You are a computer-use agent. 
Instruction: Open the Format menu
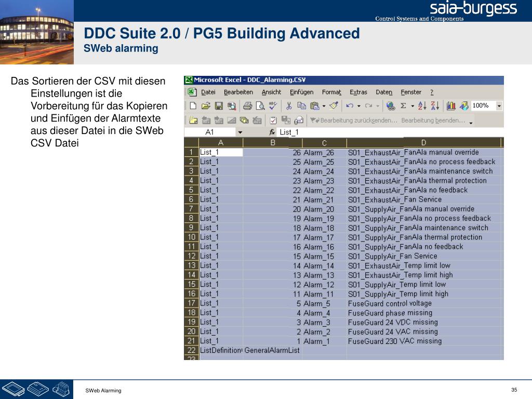tap(331, 92)
